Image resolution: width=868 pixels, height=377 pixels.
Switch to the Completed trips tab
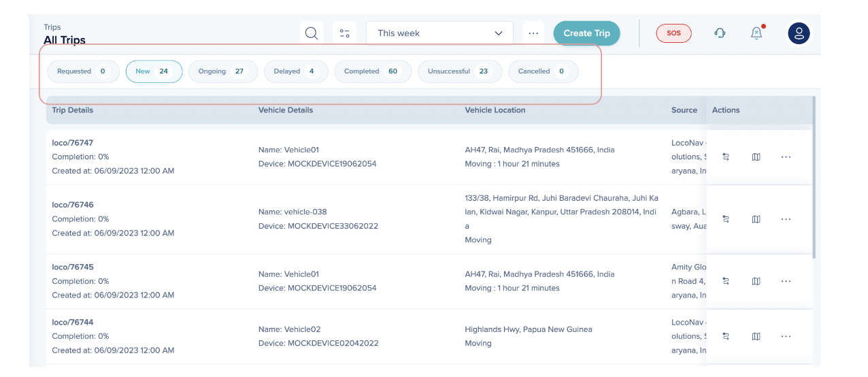point(372,71)
